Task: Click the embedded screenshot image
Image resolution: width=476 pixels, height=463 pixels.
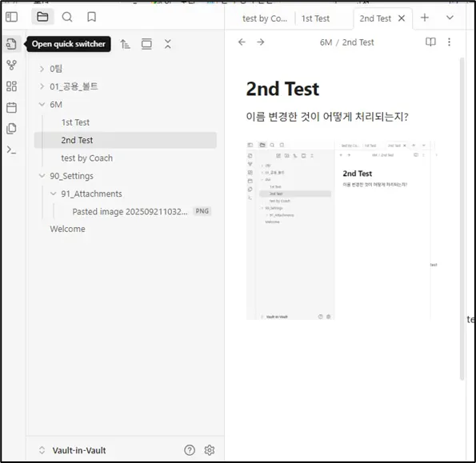Action: tap(342, 230)
